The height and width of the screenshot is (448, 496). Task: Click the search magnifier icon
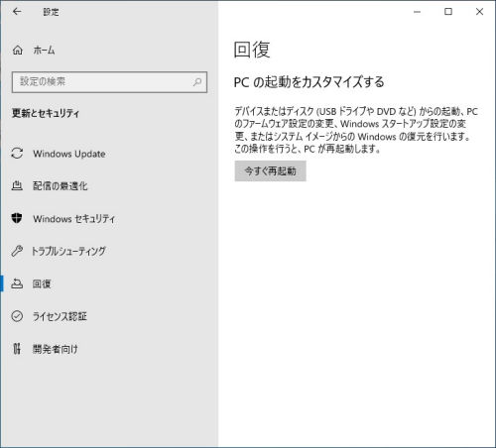[197, 81]
